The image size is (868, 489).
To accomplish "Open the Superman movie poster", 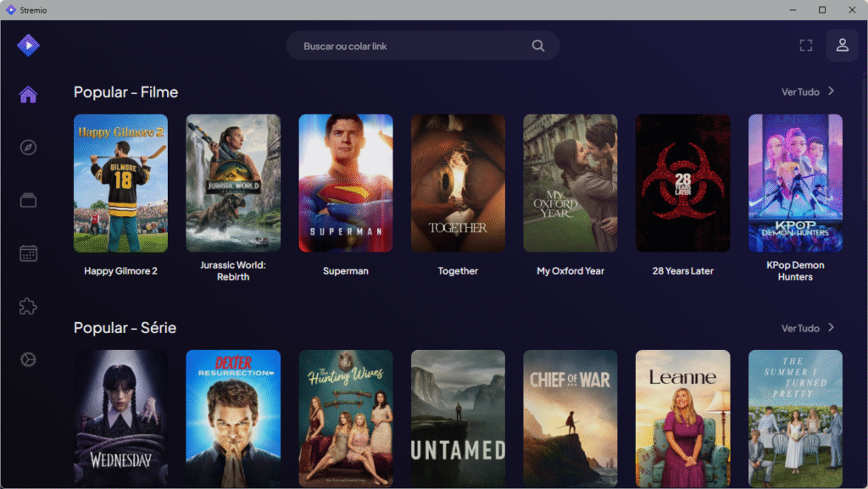I will 346,183.
